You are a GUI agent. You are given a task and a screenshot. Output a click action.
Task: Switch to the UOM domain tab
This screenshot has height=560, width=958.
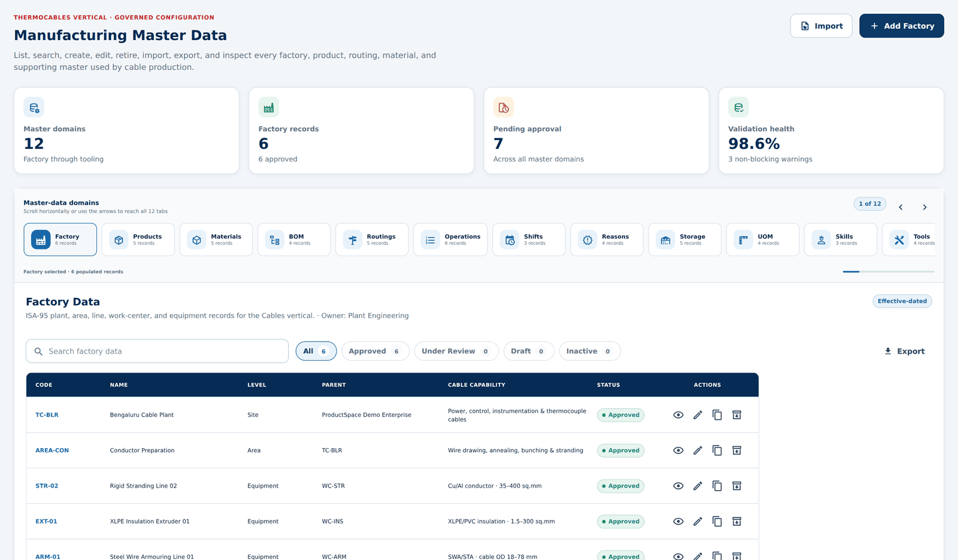coord(762,239)
